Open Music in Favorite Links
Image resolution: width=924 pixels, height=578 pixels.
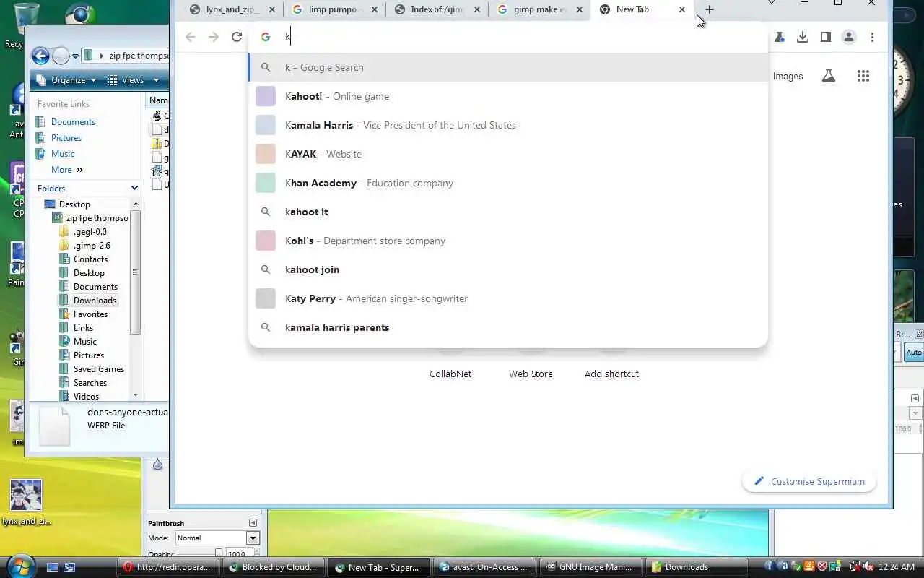63,154
